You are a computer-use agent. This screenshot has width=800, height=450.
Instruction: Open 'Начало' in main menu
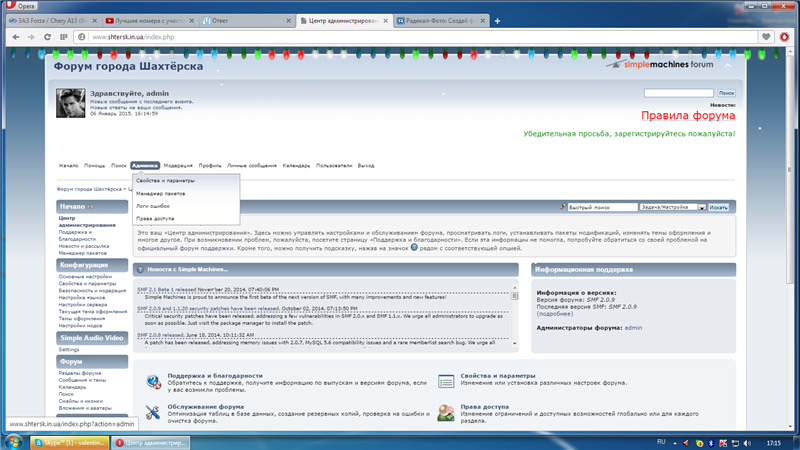[x=68, y=165]
